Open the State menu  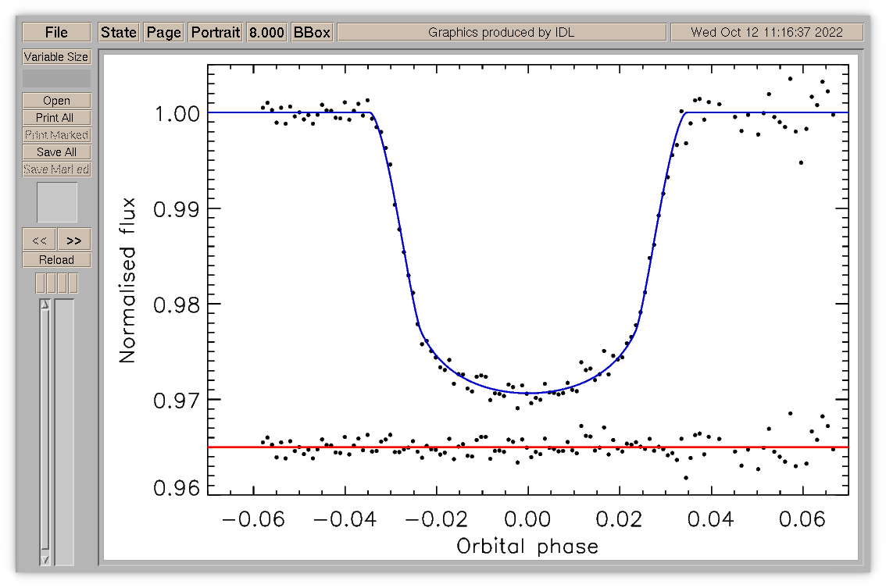(x=119, y=32)
